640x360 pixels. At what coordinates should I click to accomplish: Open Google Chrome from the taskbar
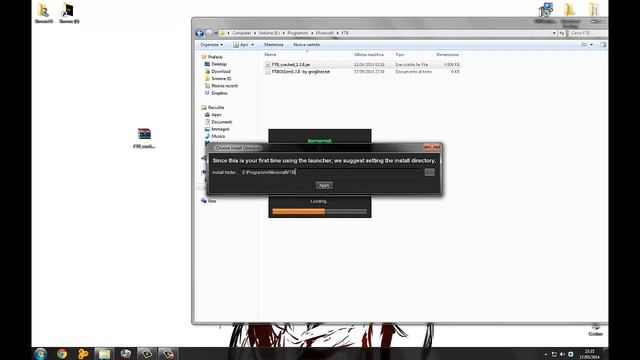(62, 354)
